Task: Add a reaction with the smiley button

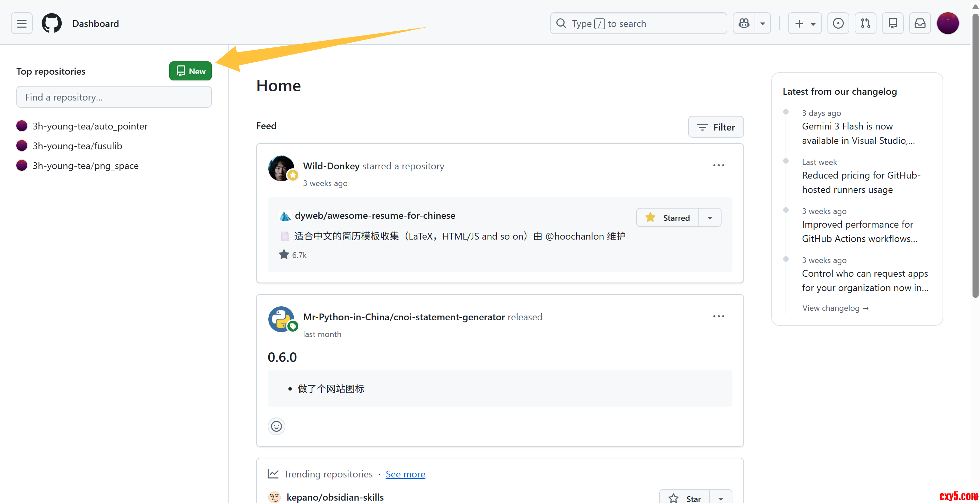Action: pyautogui.click(x=276, y=426)
